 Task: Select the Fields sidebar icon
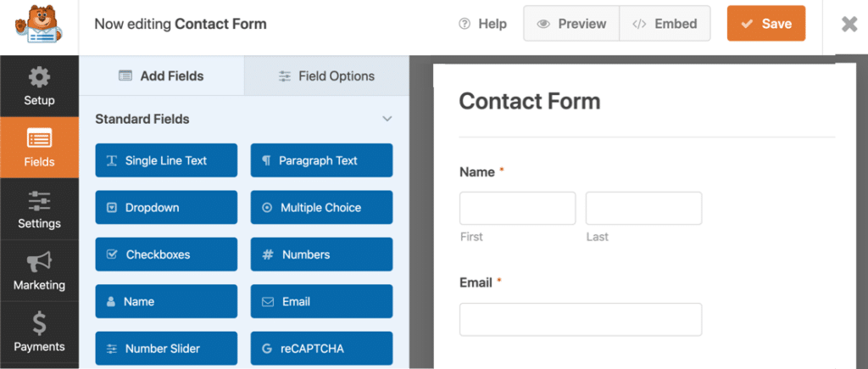pos(39,148)
